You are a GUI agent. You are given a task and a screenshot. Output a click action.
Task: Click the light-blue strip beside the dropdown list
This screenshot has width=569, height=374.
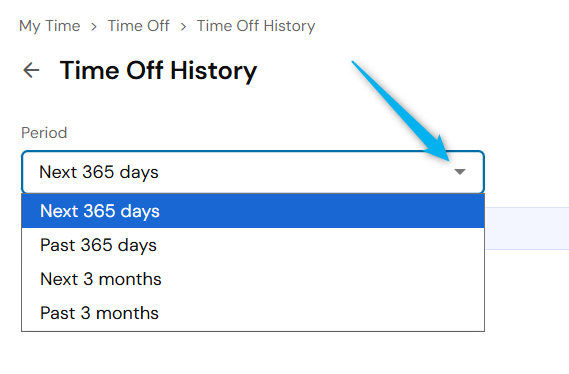[527, 228]
